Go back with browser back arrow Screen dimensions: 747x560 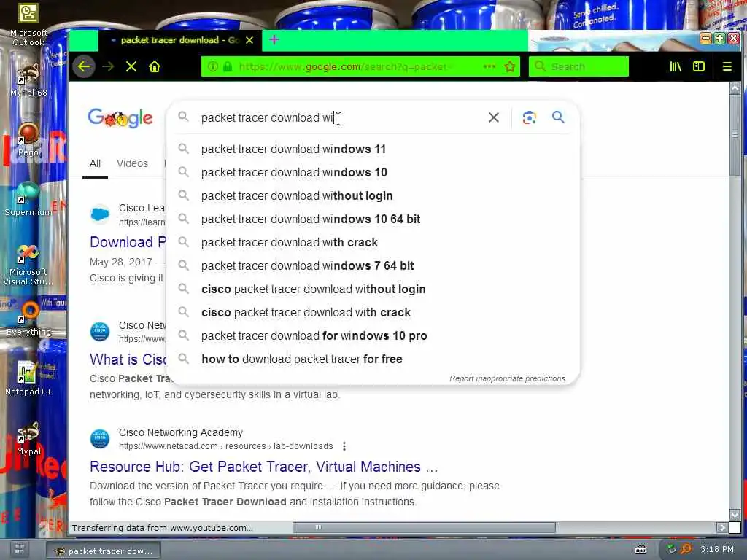[x=85, y=66]
